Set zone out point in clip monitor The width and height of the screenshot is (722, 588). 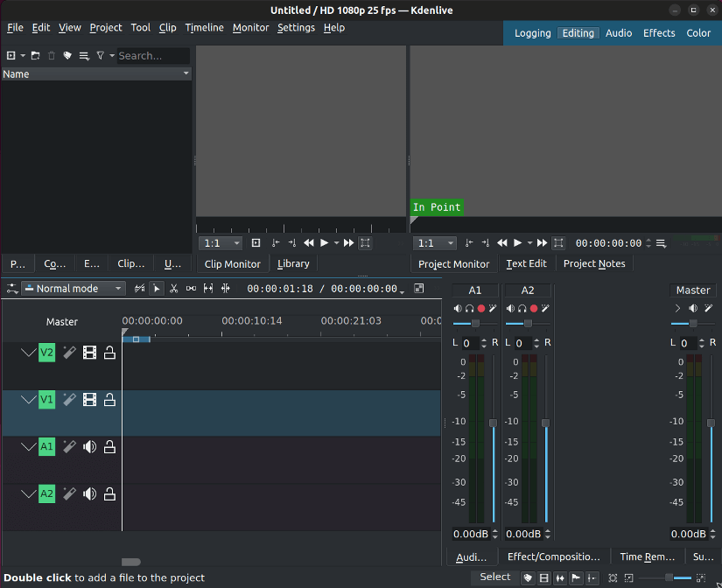tap(292, 243)
